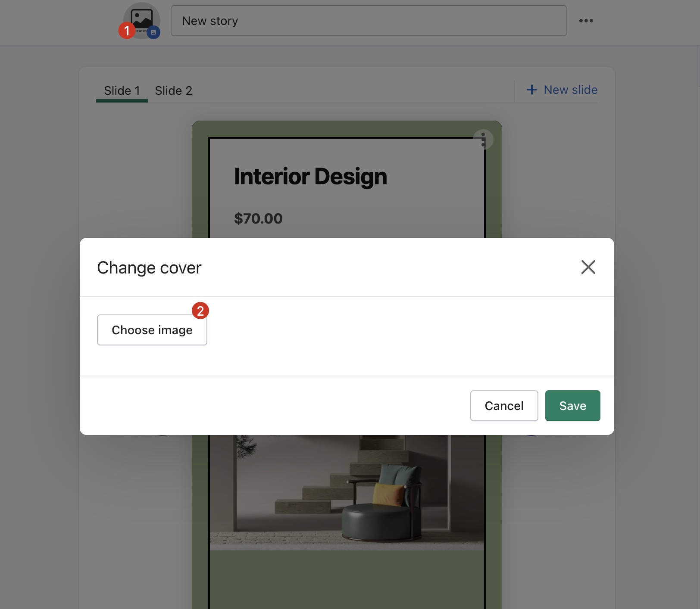Open the story ellipsis options menu
This screenshot has height=609, width=700.
(586, 21)
